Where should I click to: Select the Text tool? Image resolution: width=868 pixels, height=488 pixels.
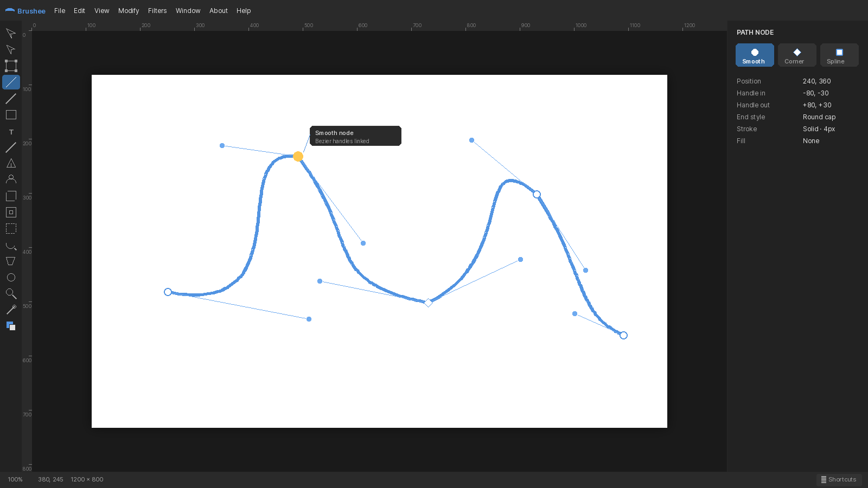pos(11,131)
